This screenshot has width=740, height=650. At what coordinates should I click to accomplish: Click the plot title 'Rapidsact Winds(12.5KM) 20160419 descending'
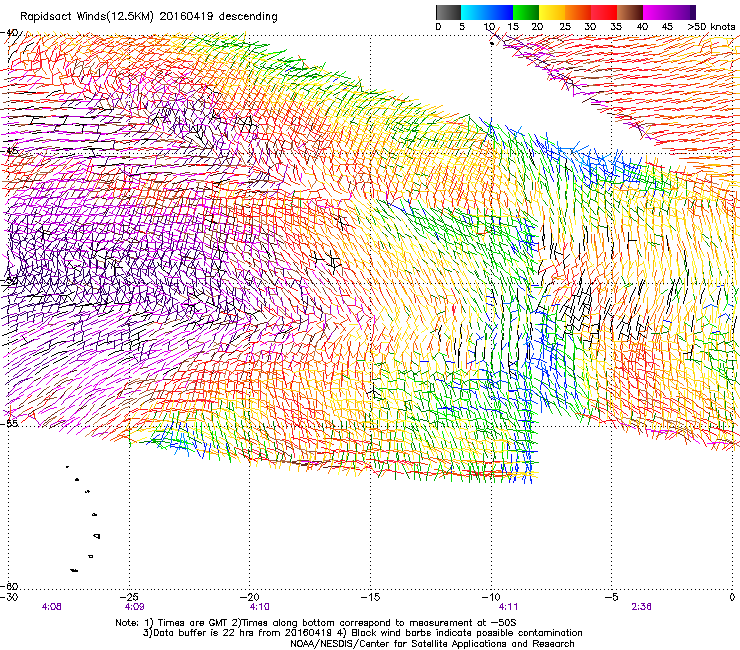[x=149, y=17]
